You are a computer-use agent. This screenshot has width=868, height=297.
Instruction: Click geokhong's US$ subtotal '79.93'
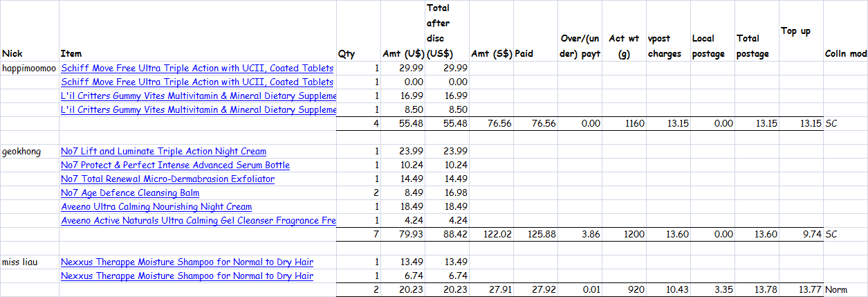pyautogui.click(x=403, y=235)
